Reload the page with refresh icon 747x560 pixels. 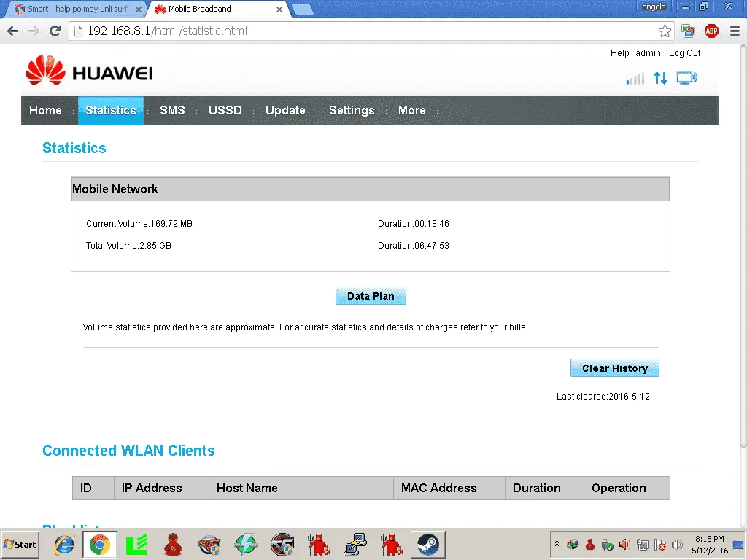click(x=55, y=31)
